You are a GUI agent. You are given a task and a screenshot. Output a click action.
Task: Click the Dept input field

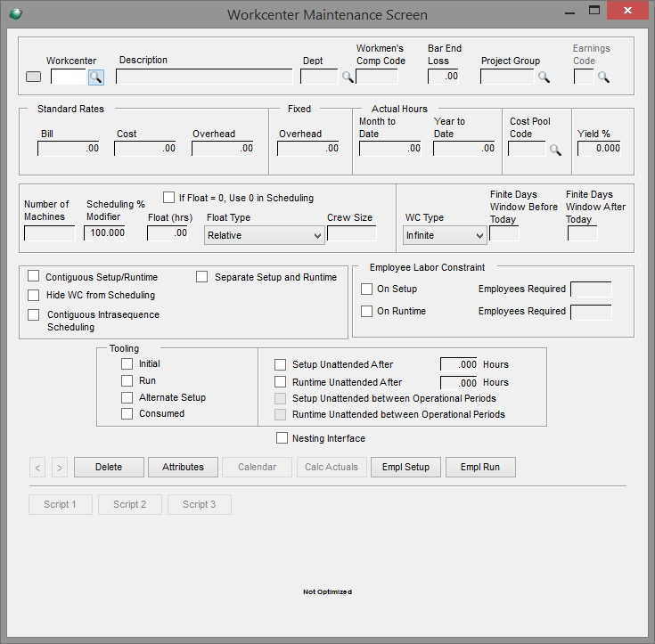(x=319, y=77)
